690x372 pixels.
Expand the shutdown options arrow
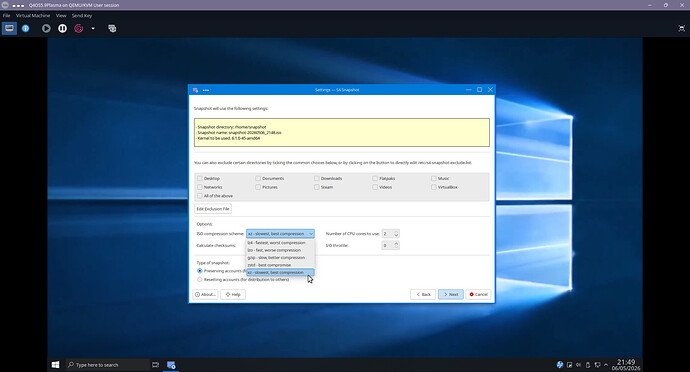pyautogui.click(x=93, y=29)
